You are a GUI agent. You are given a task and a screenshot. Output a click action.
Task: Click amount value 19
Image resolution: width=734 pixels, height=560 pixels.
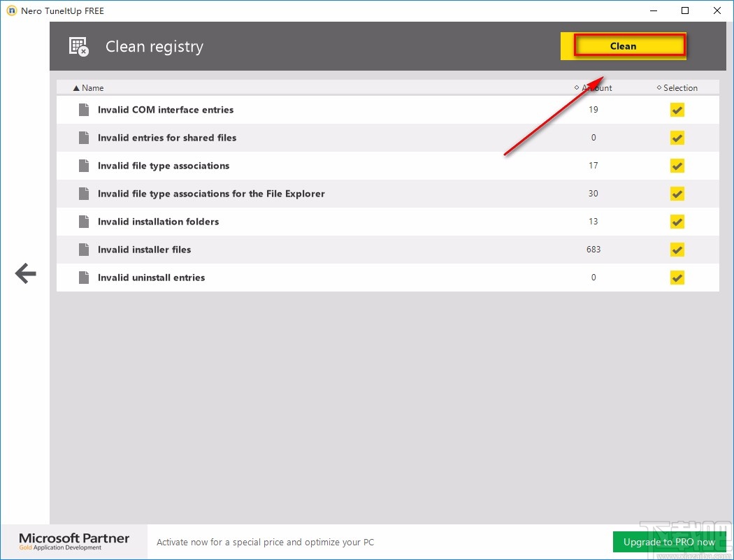click(593, 110)
